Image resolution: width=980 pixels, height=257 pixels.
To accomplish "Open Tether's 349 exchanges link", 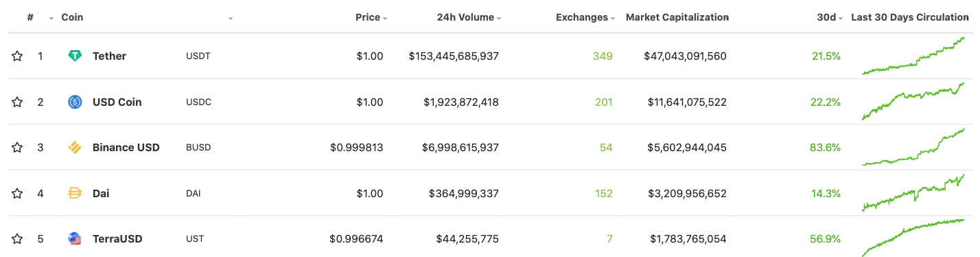I will (x=603, y=56).
